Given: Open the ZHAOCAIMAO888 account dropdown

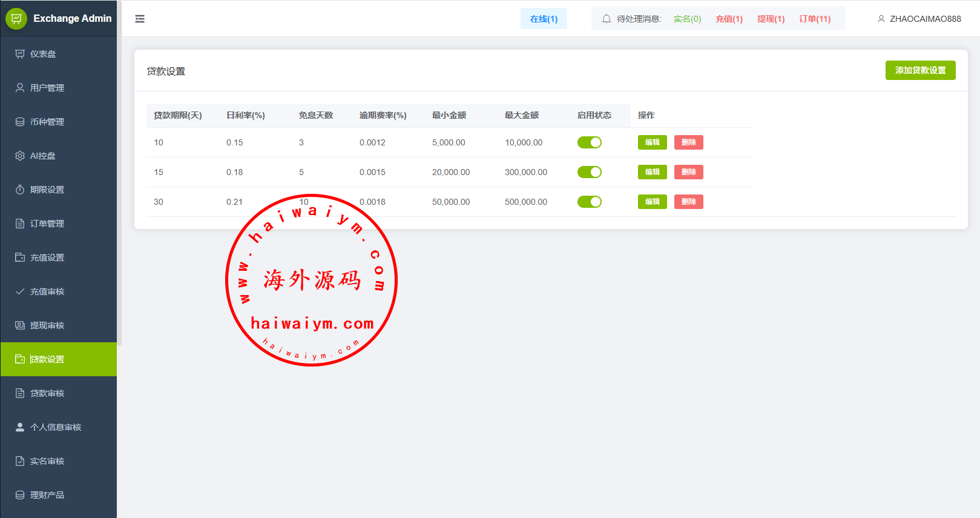Looking at the screenshot, I should click(924, 19).
